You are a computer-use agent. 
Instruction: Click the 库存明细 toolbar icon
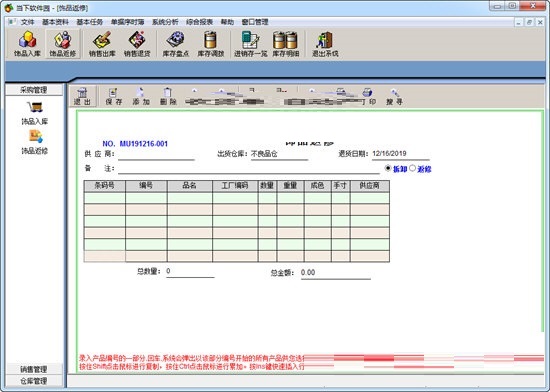pos(286,44)
